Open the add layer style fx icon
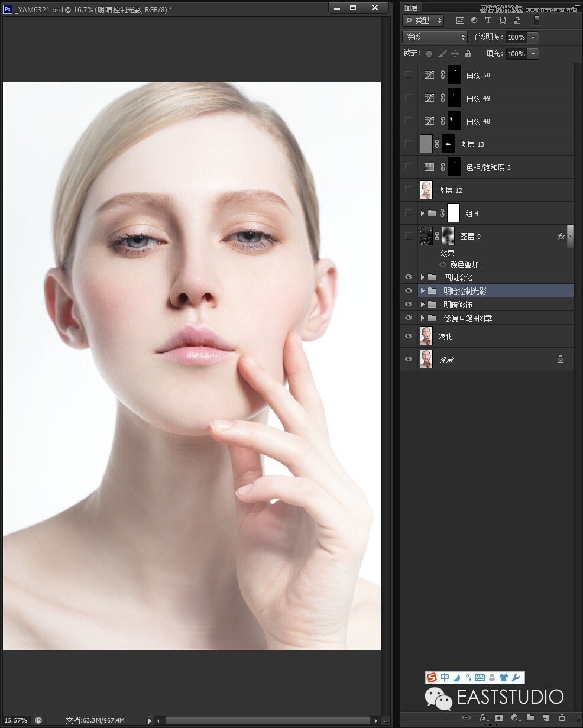The height and width of the screenshot is (728, 583). pos(483,717)
